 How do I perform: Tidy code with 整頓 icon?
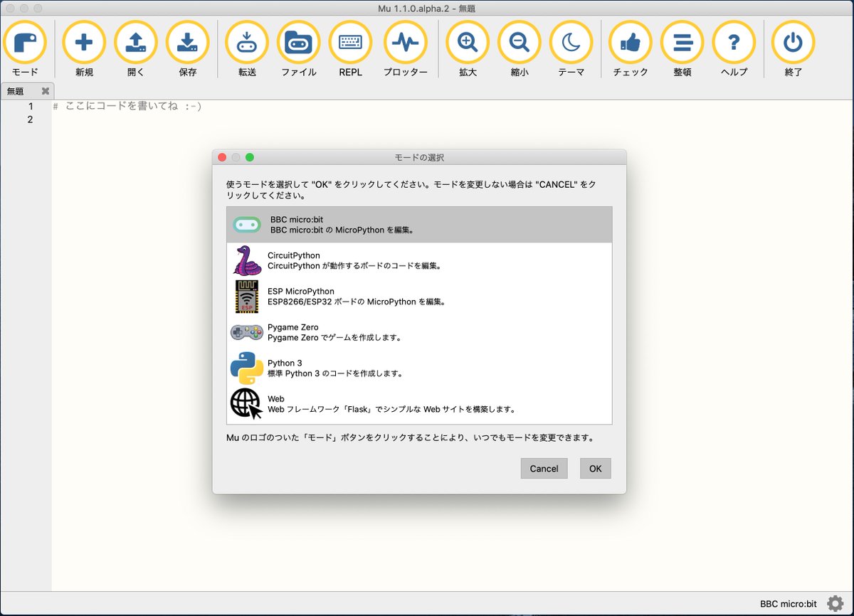(x=682, y=43)
